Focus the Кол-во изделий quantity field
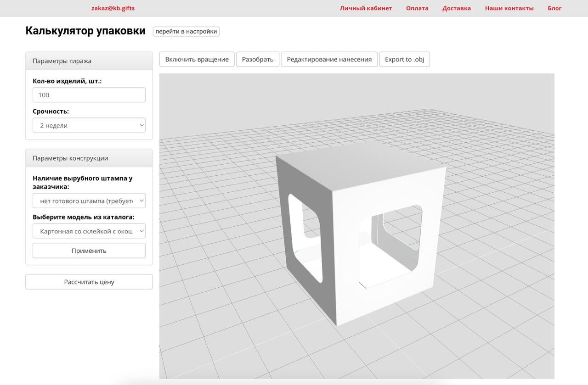 (x=89, y=95)
